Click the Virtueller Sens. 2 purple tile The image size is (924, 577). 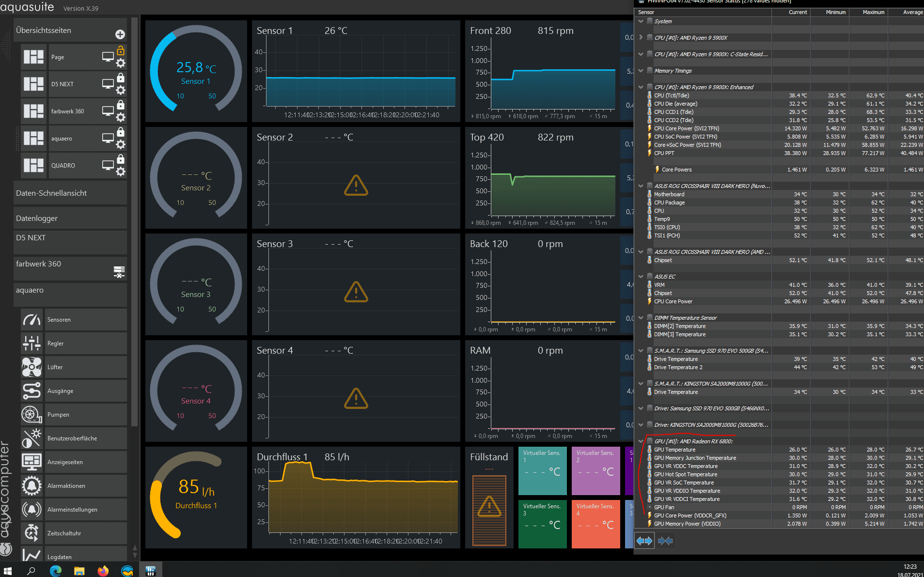[x=595, y=471]
